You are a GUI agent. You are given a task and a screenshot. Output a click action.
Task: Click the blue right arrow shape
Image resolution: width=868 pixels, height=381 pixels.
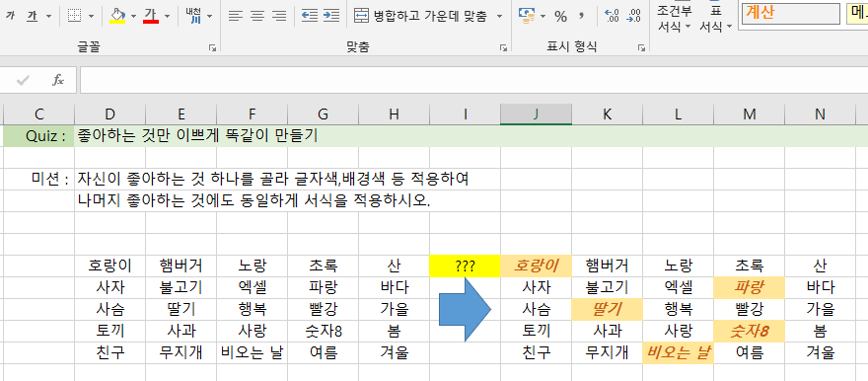click(x=465, y=309)
